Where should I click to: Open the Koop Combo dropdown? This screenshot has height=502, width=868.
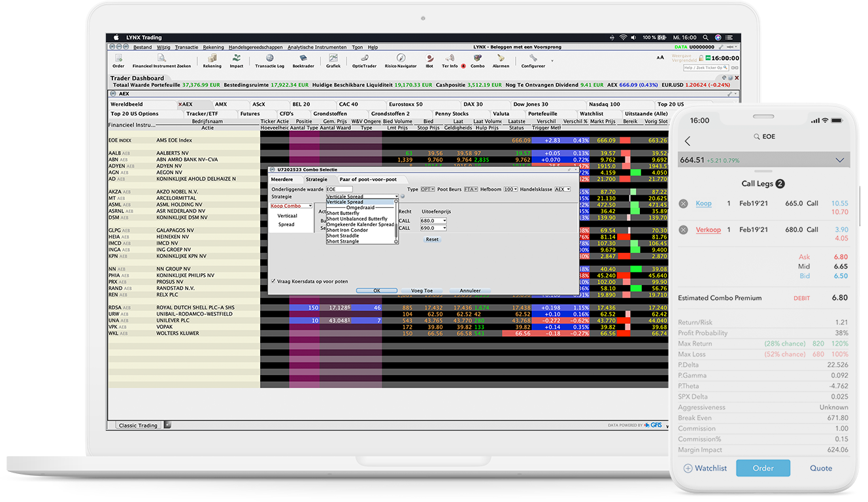(292, 206)
